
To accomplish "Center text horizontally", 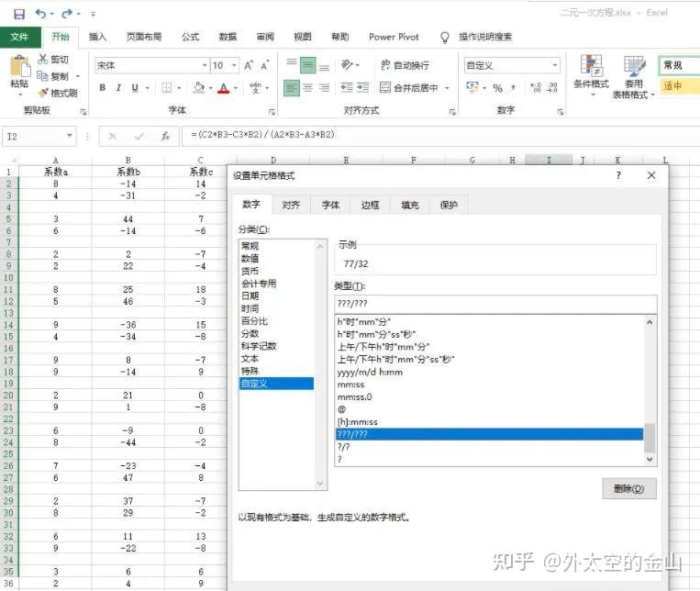I will point(307,87).
